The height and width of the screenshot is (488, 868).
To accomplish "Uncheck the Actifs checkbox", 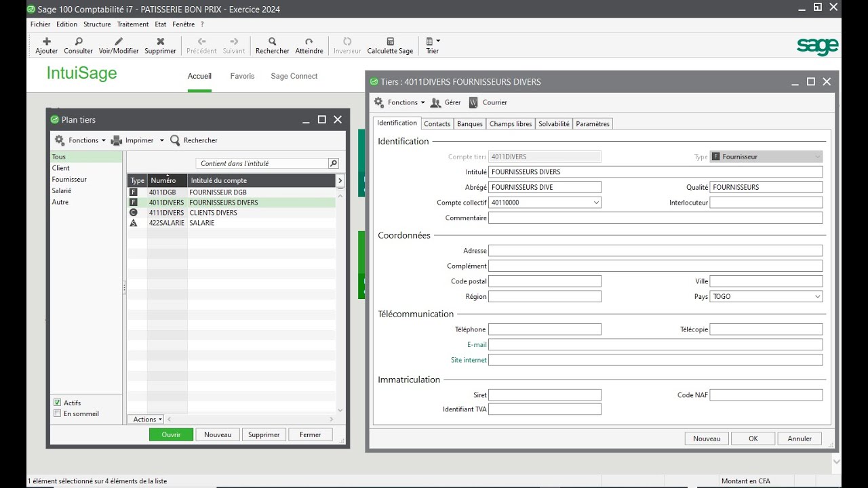I will coord(58,403).
